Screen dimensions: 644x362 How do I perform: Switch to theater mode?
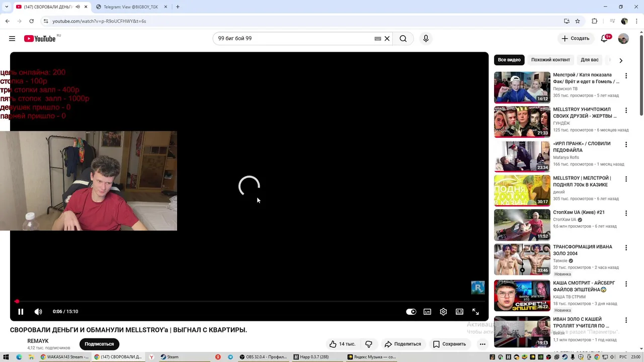click(459, 312)
